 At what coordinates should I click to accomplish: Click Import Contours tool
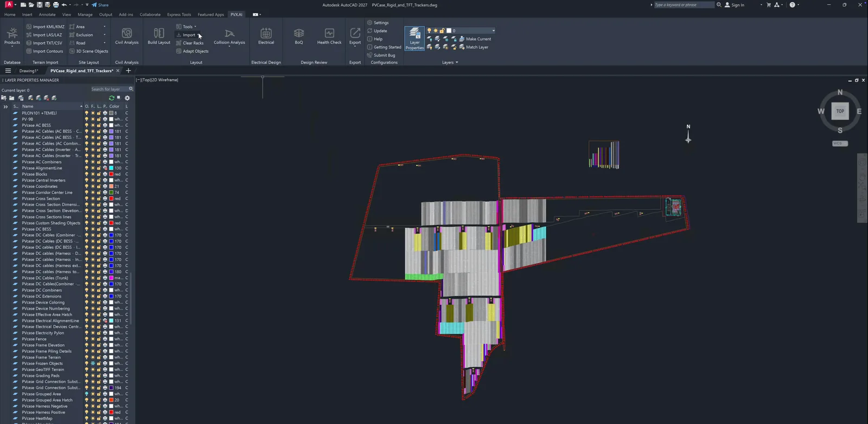(44, 51)
